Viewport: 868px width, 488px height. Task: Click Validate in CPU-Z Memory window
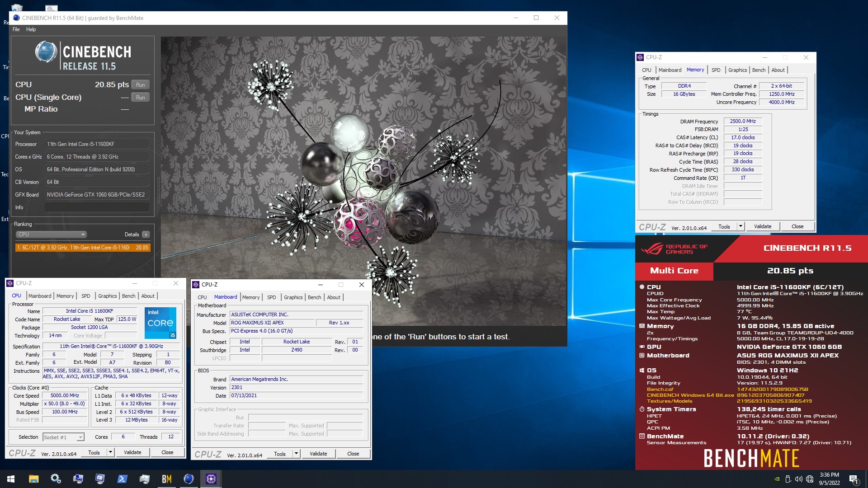(763, 226)
